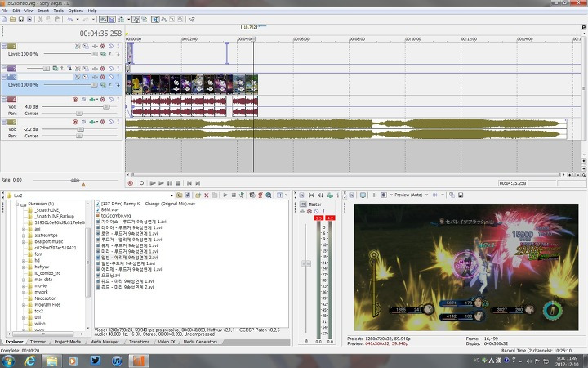
Task: Toggle Loop Playback in transport bar
Action: coord(141,183)
